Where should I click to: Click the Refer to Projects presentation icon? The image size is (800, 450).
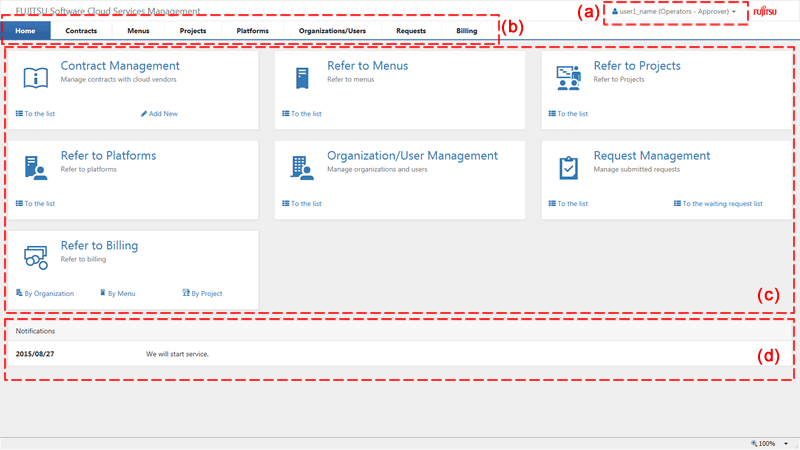tap(568, 78)
